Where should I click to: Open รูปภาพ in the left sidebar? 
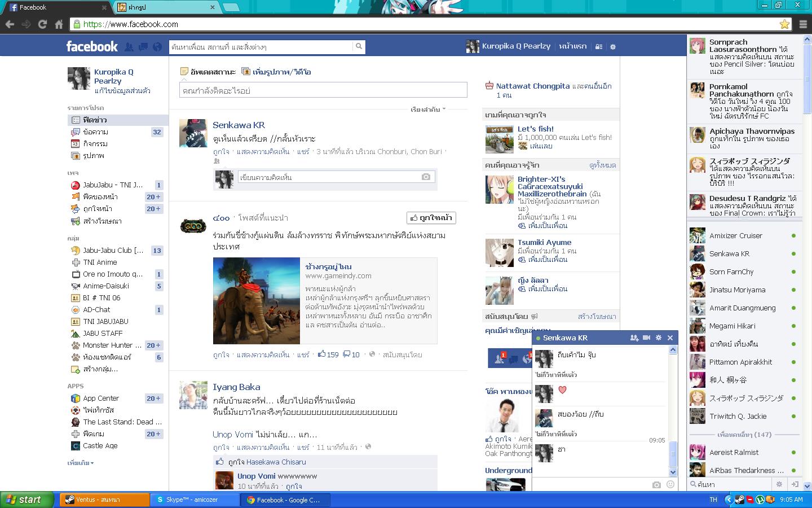point(118,155)
